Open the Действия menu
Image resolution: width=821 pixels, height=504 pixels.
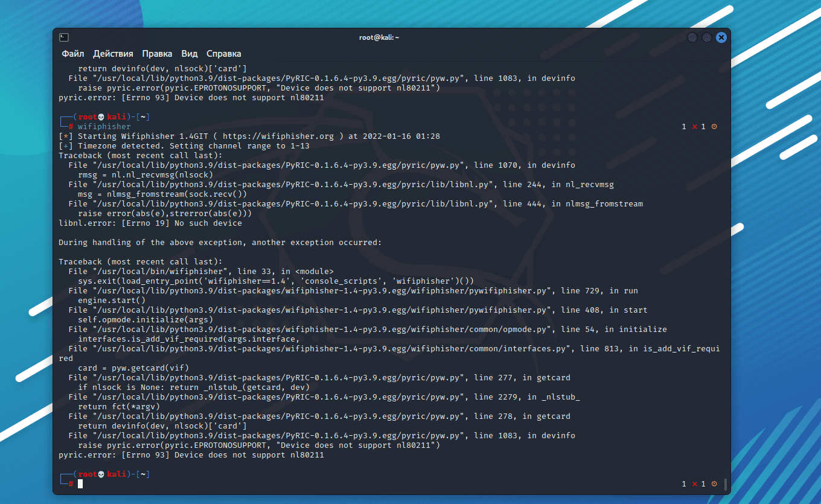click(113, 54)
